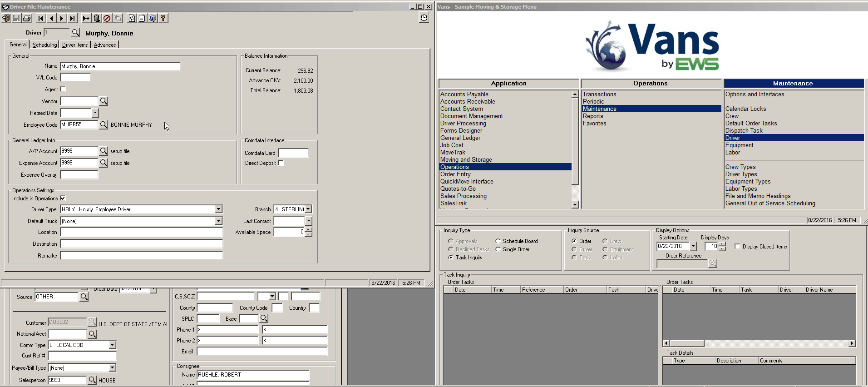Open the Last Contact dropdown

(309, 221)
